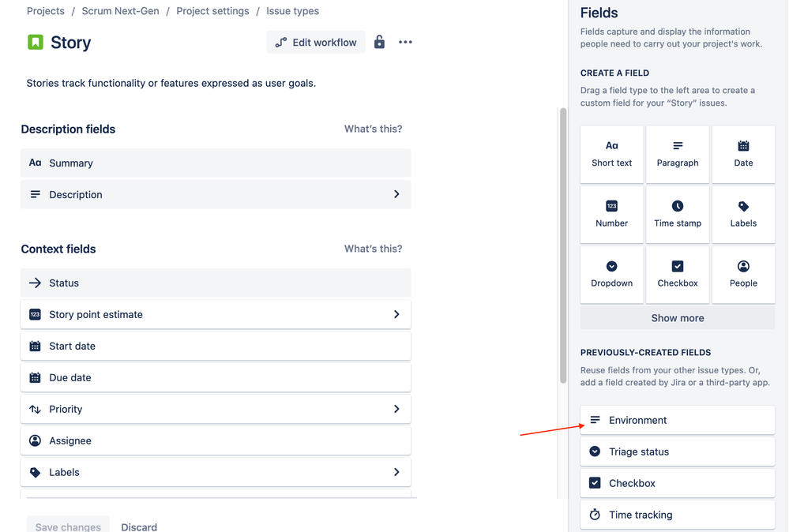Click the Priority arrows icon
This screenshot has height=532, width=789.
(35, 409)
